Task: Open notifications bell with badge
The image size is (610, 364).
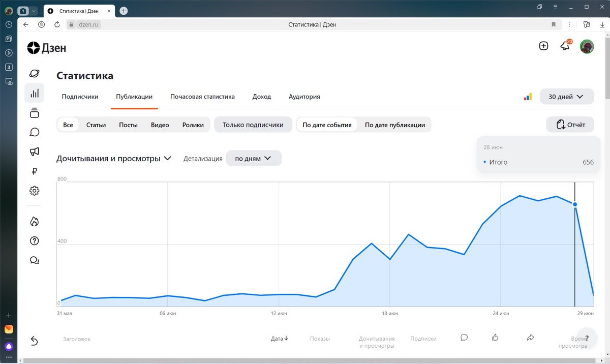Action: coord(565,46)
